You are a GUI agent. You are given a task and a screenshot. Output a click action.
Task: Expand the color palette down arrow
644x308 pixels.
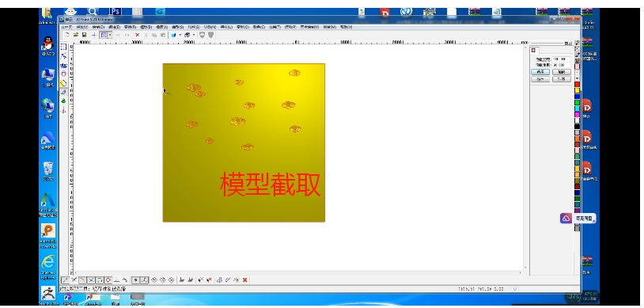577,78
